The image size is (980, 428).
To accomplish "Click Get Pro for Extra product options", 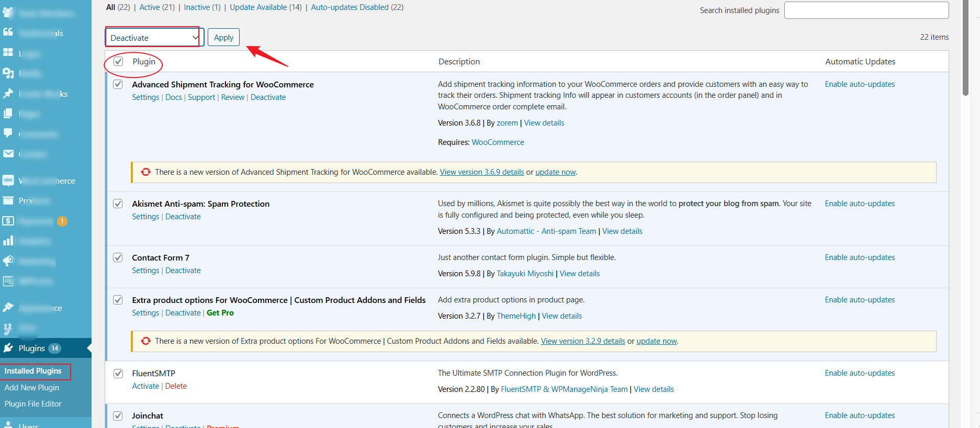I will 220,313.
